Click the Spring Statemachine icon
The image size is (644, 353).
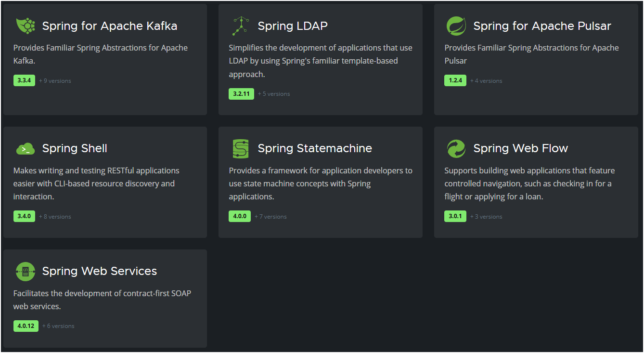(241, 149)
